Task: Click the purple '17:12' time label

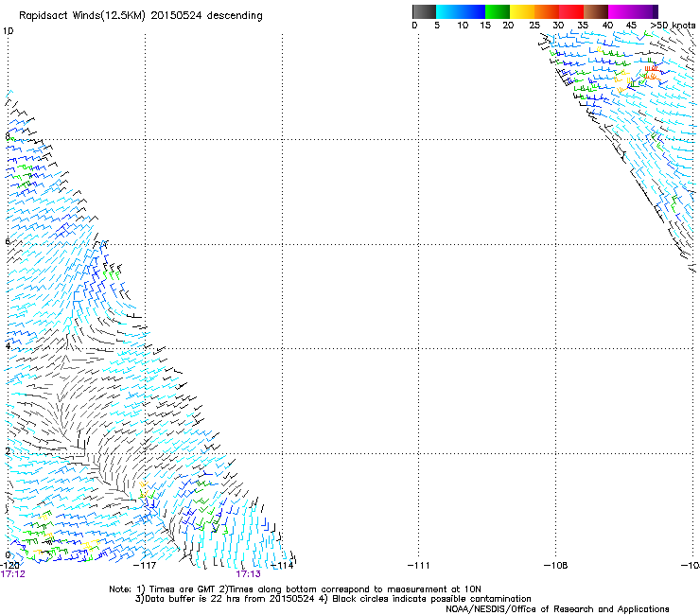Action: click(13, 574)
